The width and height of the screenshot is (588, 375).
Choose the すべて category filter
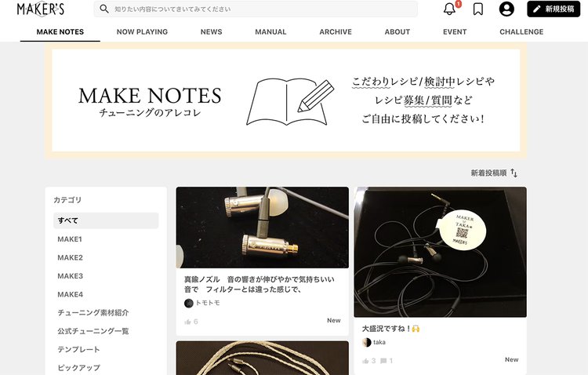tap(106, 220)
